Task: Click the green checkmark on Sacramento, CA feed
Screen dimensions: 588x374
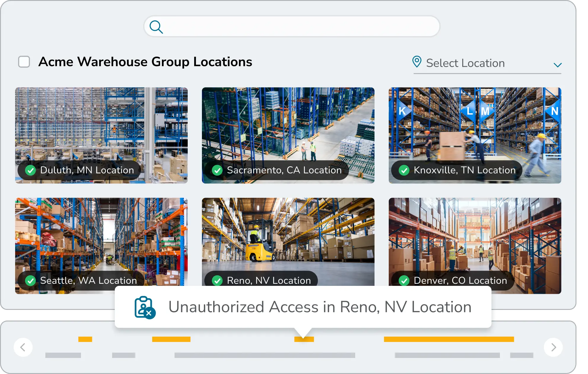Action: (x=218, y=170)
